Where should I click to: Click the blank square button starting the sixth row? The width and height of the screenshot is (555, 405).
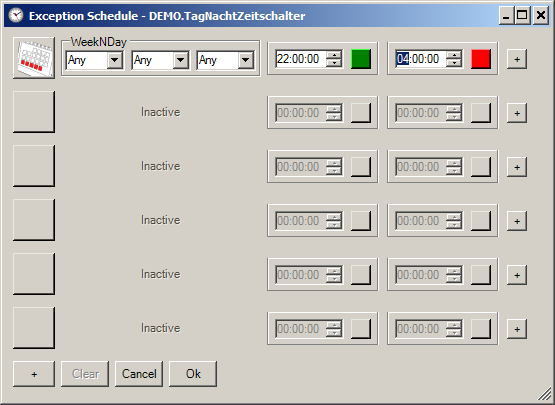[34, 328]
